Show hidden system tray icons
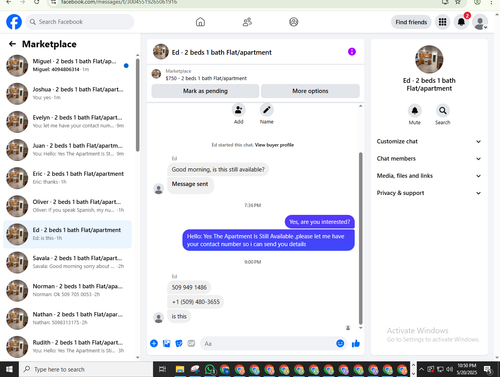 pyautogui.click(x=421, y=369)
